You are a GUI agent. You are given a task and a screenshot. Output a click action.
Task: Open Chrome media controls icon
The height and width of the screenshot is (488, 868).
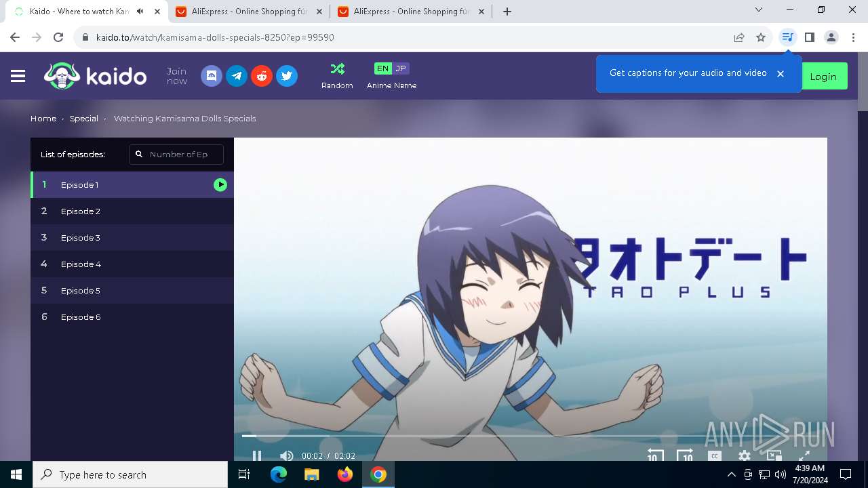pyautogui.click(x=787, y=37)
